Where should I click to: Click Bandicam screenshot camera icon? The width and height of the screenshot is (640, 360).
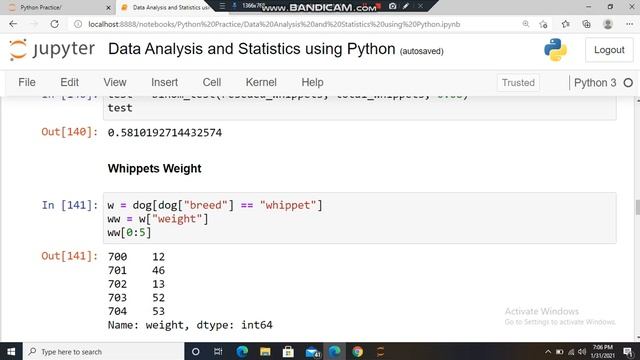click(x=392, y=6)
